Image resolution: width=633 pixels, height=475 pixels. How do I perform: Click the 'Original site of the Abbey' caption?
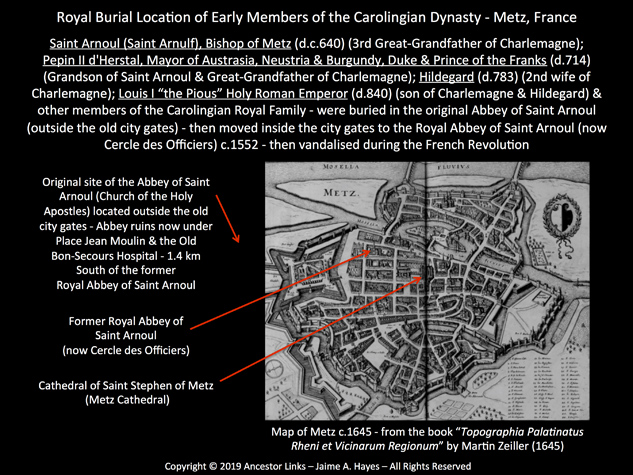(x=126, y=233)
